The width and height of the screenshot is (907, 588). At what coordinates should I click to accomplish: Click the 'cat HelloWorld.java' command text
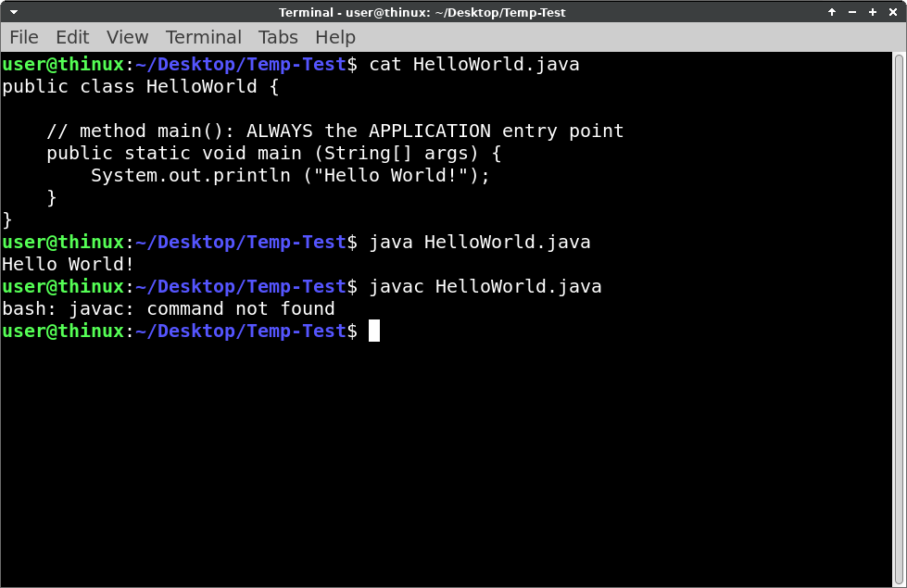pos(474,64)
